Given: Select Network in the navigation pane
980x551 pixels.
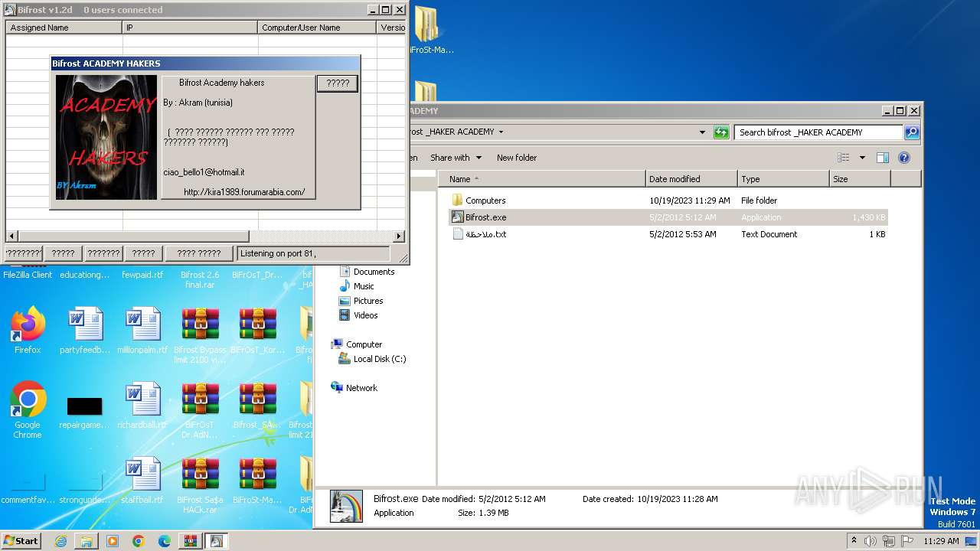Looking at the screenshot, I should click(361, 388).
